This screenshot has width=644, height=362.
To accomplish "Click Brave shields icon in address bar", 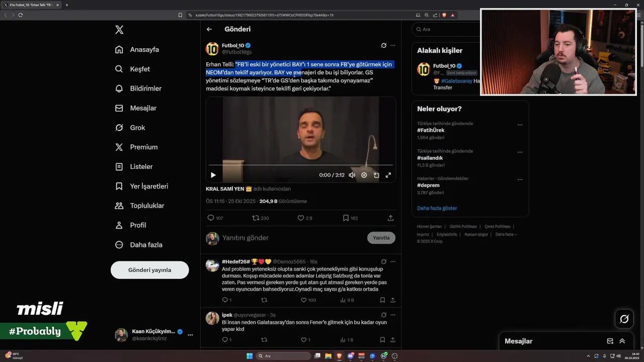I will coord(444,15).
